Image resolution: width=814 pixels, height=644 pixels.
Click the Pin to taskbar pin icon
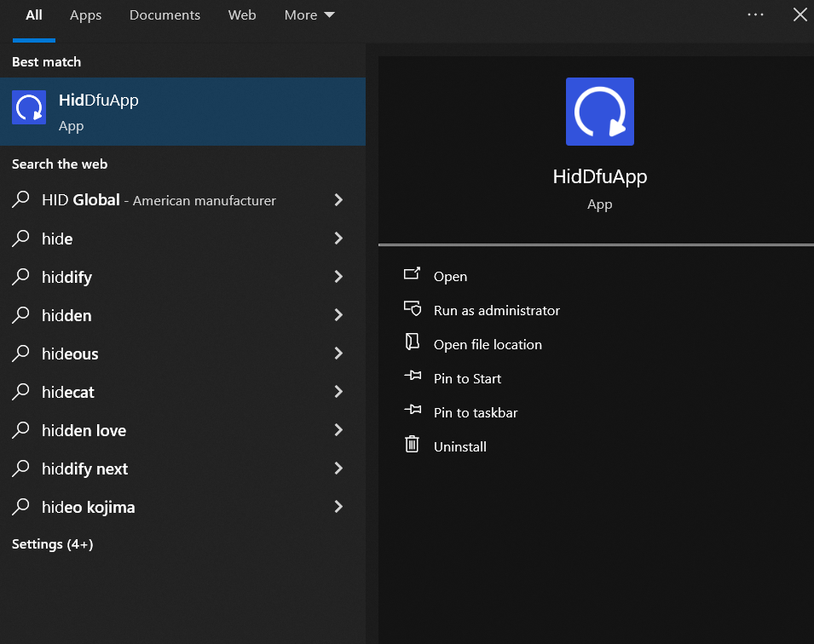[413, 411]
